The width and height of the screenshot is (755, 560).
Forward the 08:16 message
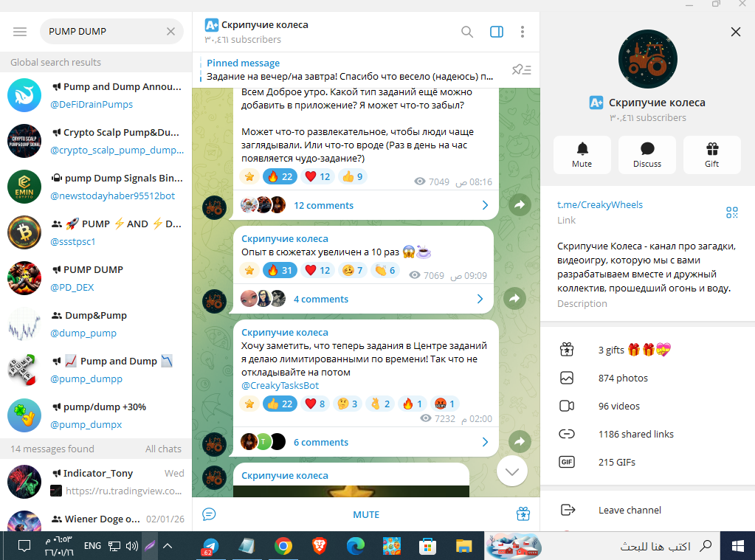point(520,205)
